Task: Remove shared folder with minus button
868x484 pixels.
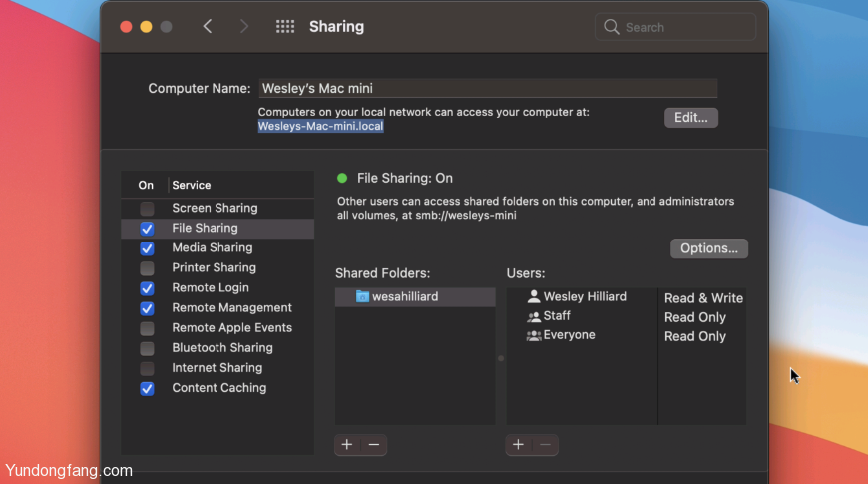Action: pos(374,445)
